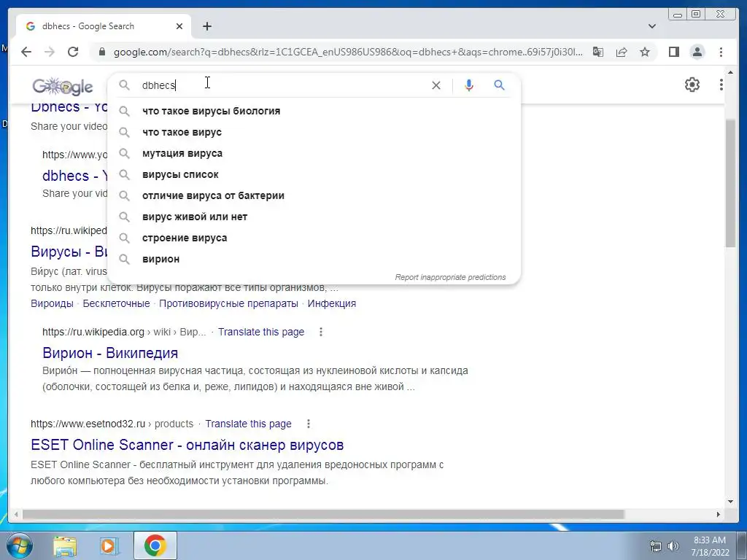Open ESET Online Scanner result link
The width and height of the screenshot is (747, 560).
coord(187,445)
